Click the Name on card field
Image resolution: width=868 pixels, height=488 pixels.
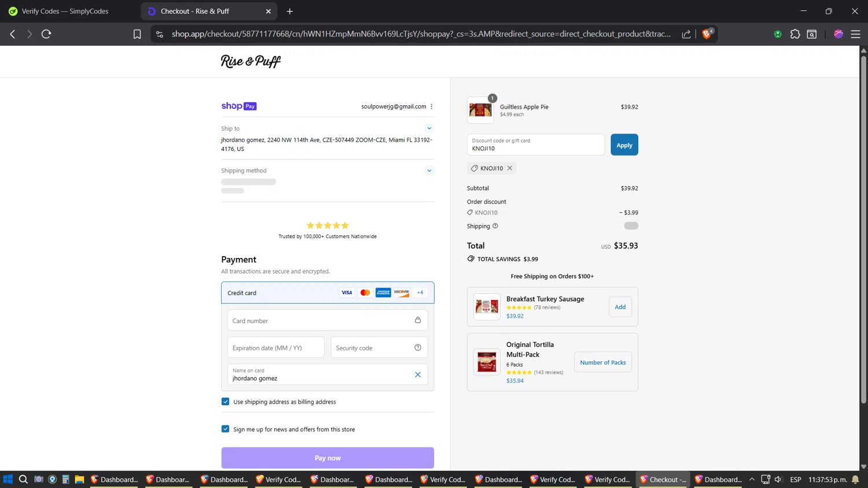tap(328, 375)
